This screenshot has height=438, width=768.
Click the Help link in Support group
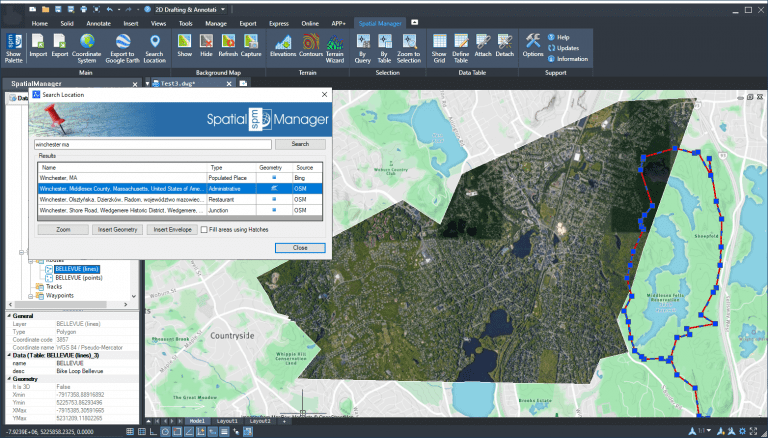pyautogui.click(x=558, y=37)
